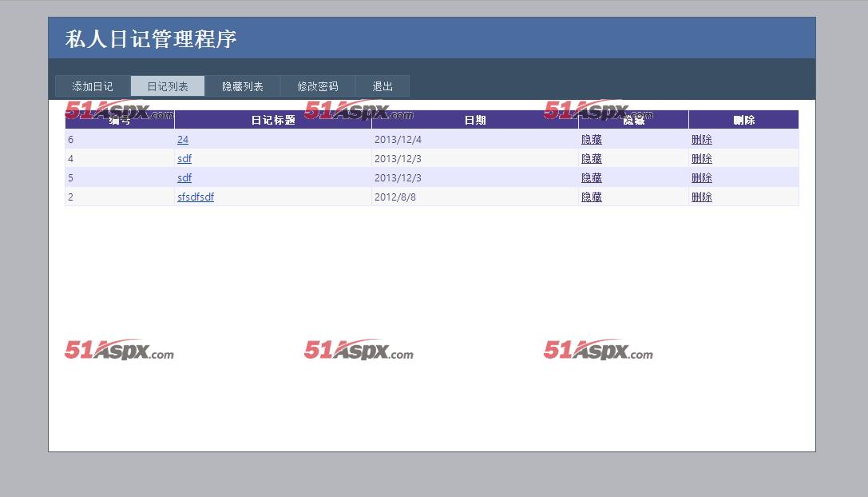Open the diary titled 24
Viewport: 868px width, 497px height.
point(183,140)
